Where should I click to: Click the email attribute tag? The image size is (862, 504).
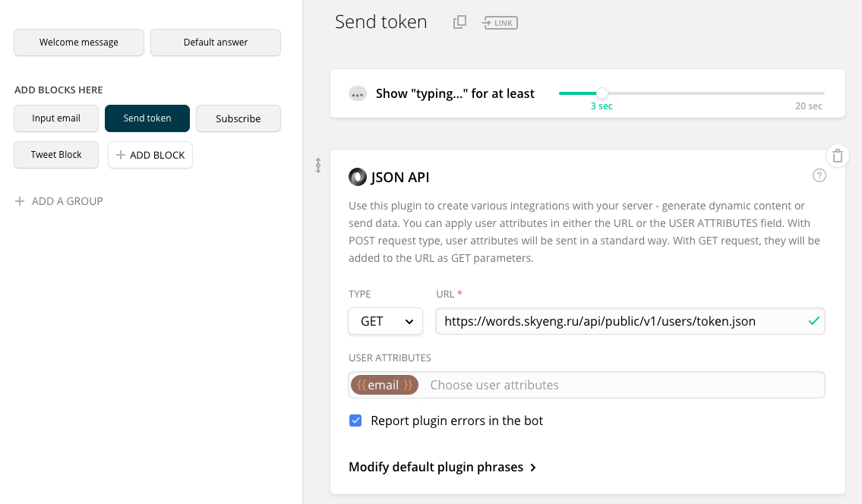point(384,385)
